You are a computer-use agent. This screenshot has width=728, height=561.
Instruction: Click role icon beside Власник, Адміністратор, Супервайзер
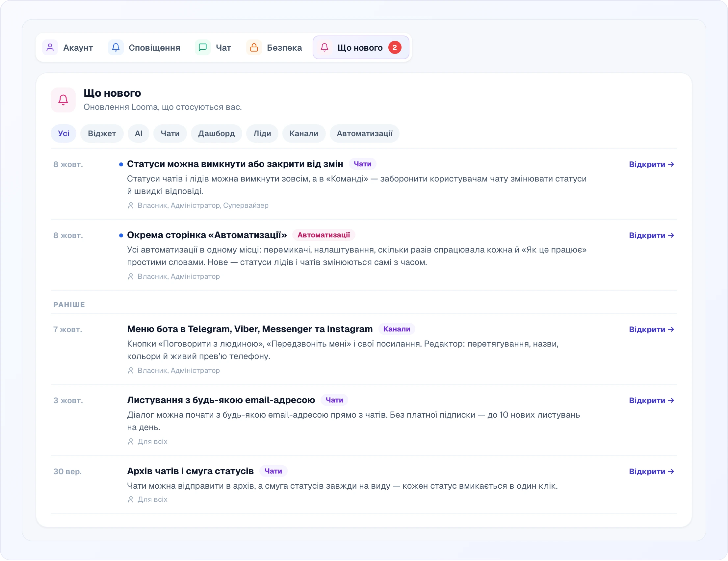(131, 206)
